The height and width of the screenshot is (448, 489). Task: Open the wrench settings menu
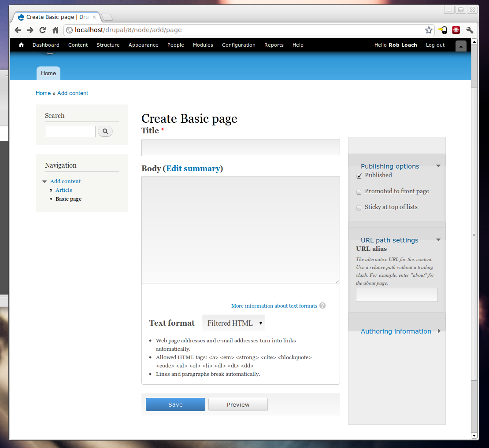470,30
